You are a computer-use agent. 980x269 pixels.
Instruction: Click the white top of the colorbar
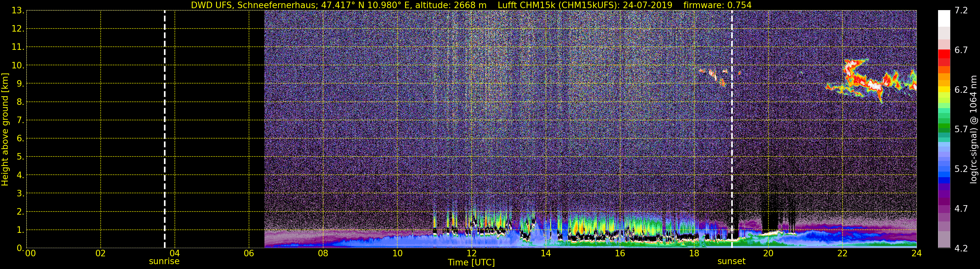944,18
